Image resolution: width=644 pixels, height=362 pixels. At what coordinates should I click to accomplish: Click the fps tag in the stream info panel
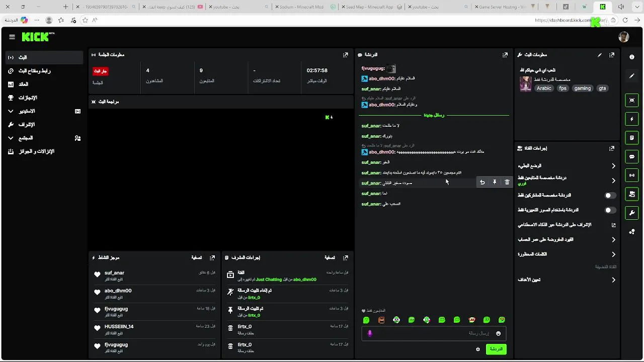(x=562, y=88)
